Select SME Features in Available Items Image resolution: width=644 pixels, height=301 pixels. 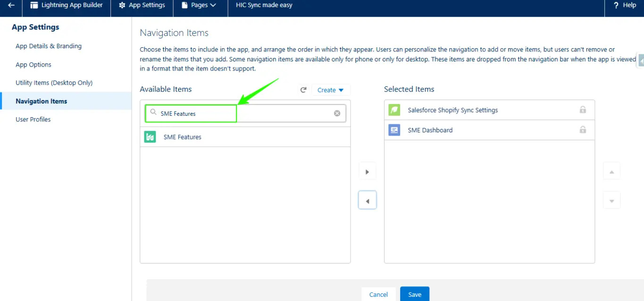tap(245, 137)
